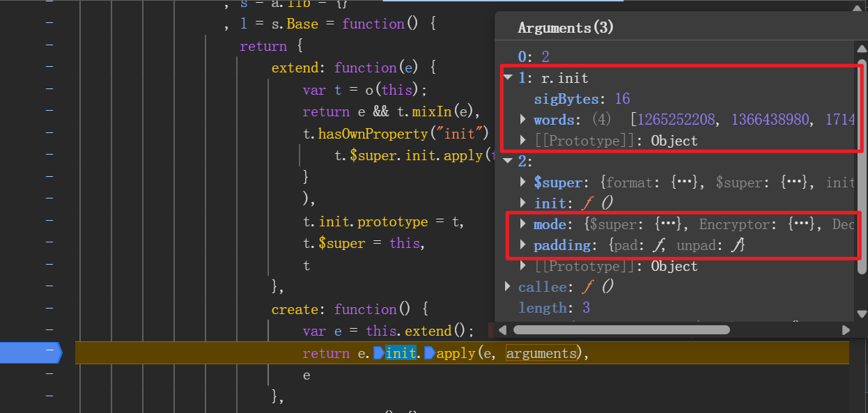Image resolution: width=868 pixels, height=413 pixels.
Task: Click the highlighted 'arguments' variable in the code
Action: (542, 353)
